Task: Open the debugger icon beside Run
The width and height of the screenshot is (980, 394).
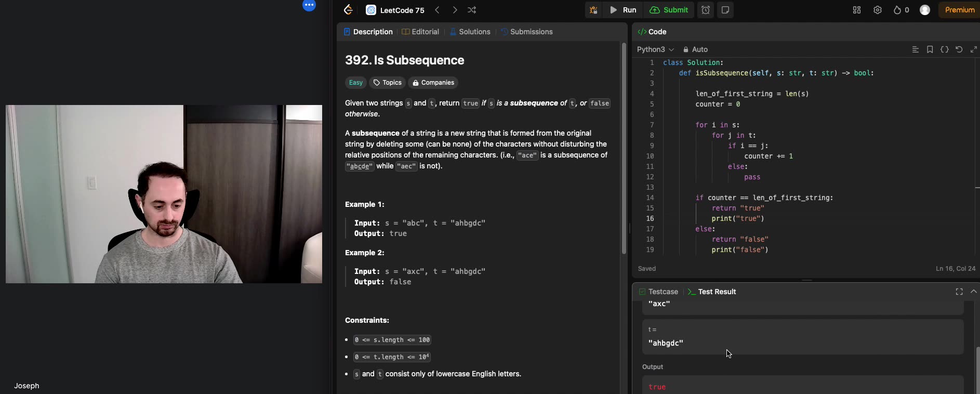Action: 593,10
